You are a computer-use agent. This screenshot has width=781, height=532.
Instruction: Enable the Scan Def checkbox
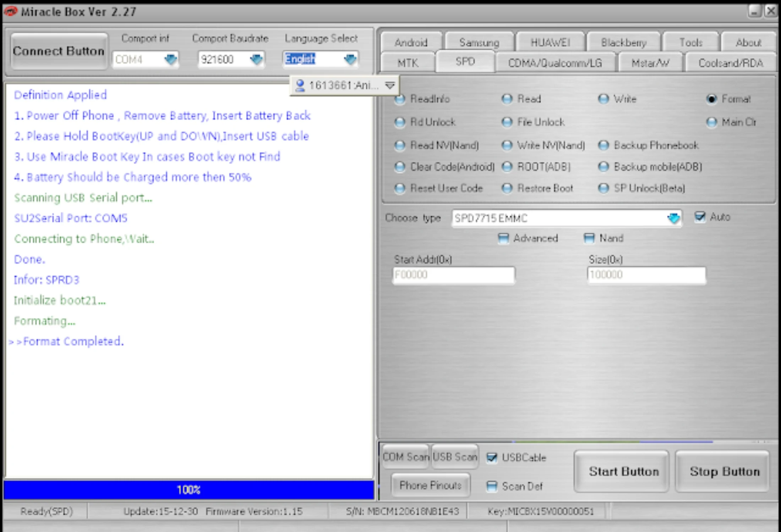pos(492,486)
